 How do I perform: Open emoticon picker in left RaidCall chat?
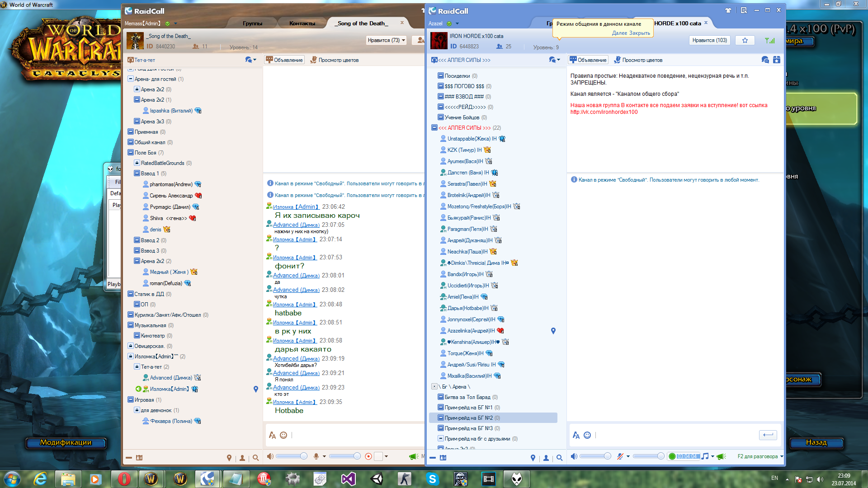click(x=283, y=435)
